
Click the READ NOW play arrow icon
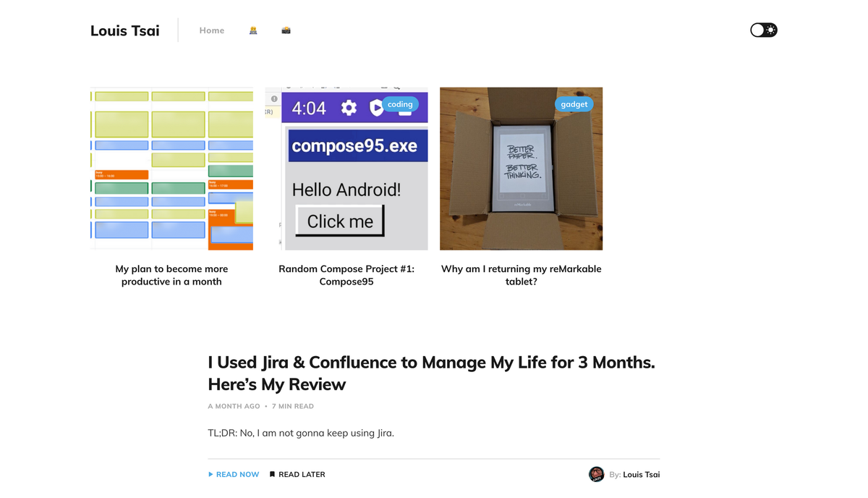click(x=210, y=475)
